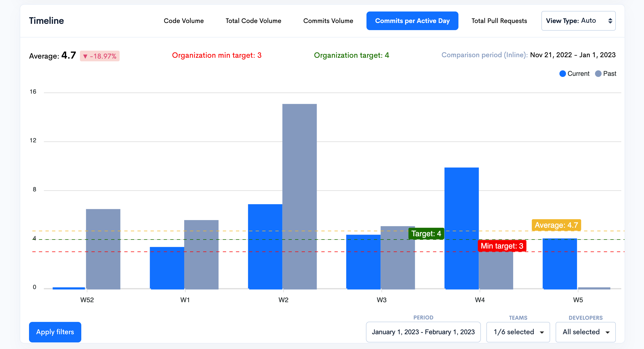Screen dimensions: 644x349
Task: Expand the Teams 1/6 selected dropdown
Action: [518, 332]
